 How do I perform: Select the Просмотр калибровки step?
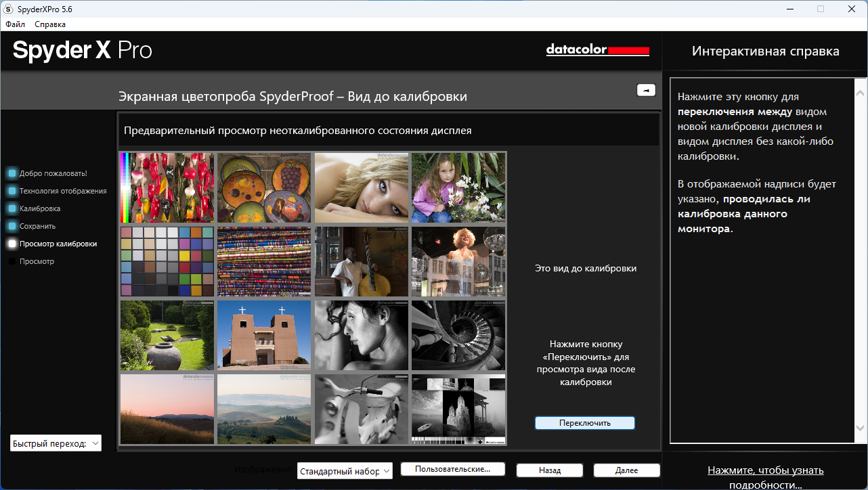click(58, 244)
